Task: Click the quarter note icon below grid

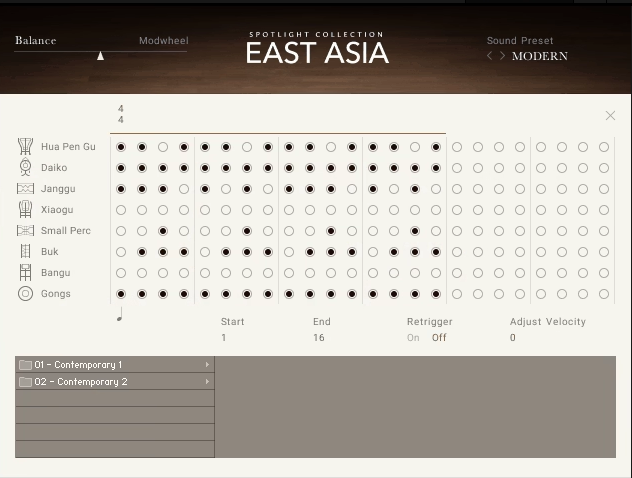Action: [120, 314]
